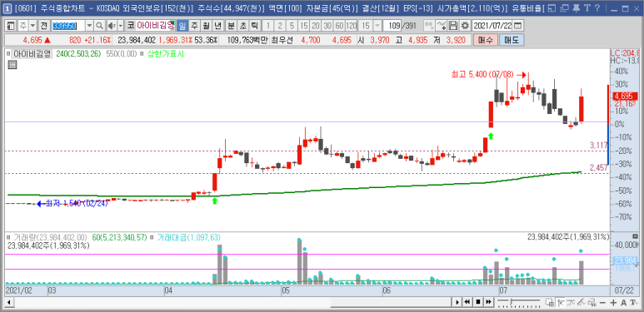Screen dimensions: 644x312
Task: Open the stock code search magnifier
Action: [99, 26]
